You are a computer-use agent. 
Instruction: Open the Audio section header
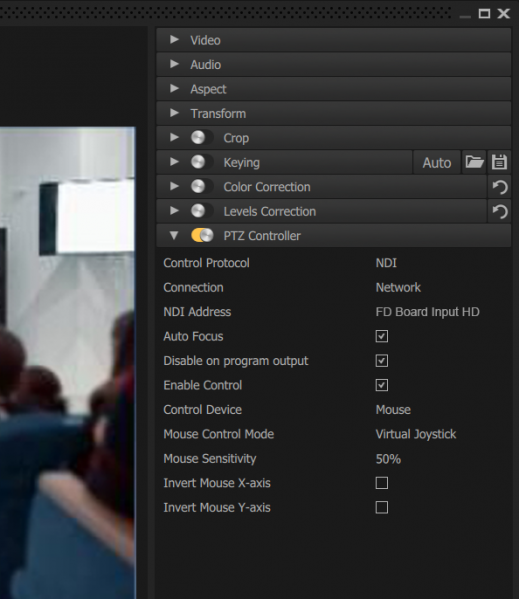pos(333,65)
